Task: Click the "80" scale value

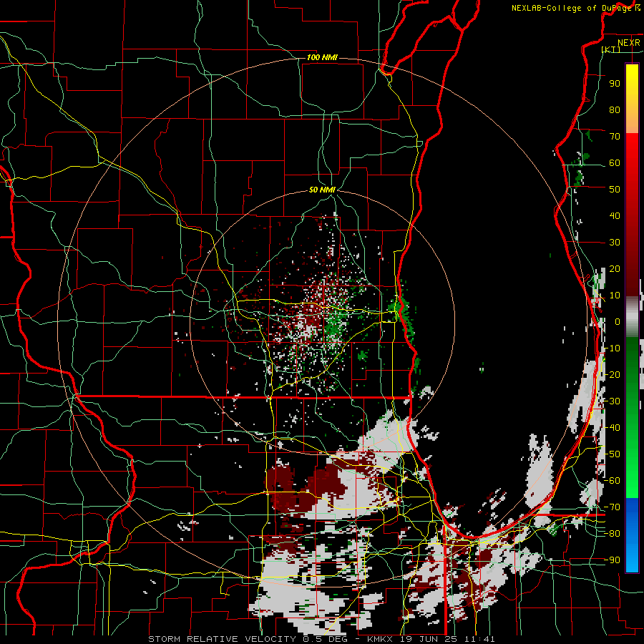Action: pos(615,110)
